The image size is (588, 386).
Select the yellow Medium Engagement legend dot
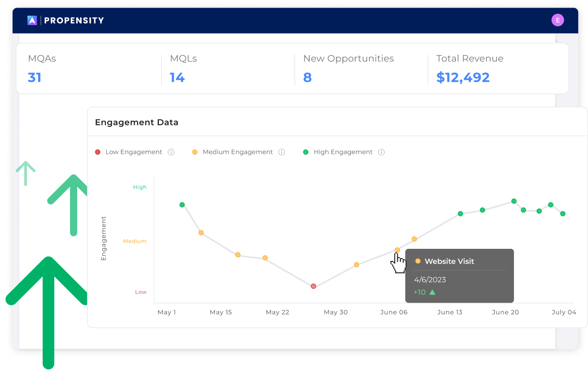tap(195, 152)
